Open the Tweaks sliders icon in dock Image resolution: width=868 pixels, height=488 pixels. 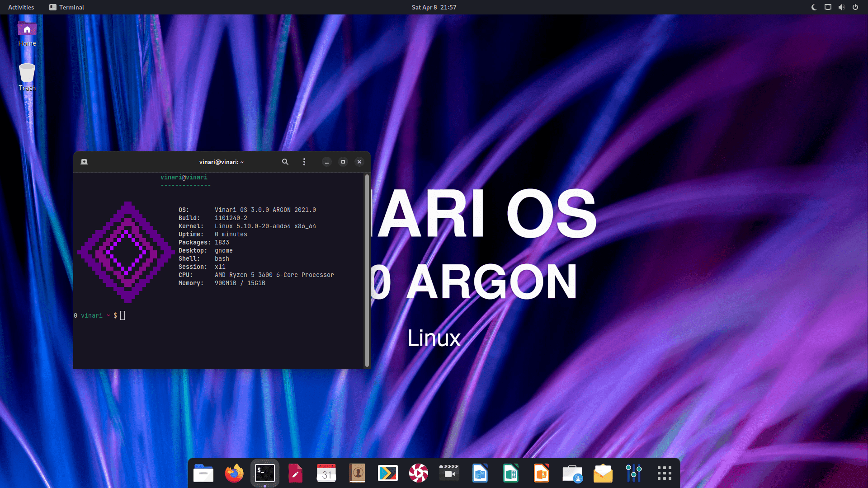tap(634, 473)
